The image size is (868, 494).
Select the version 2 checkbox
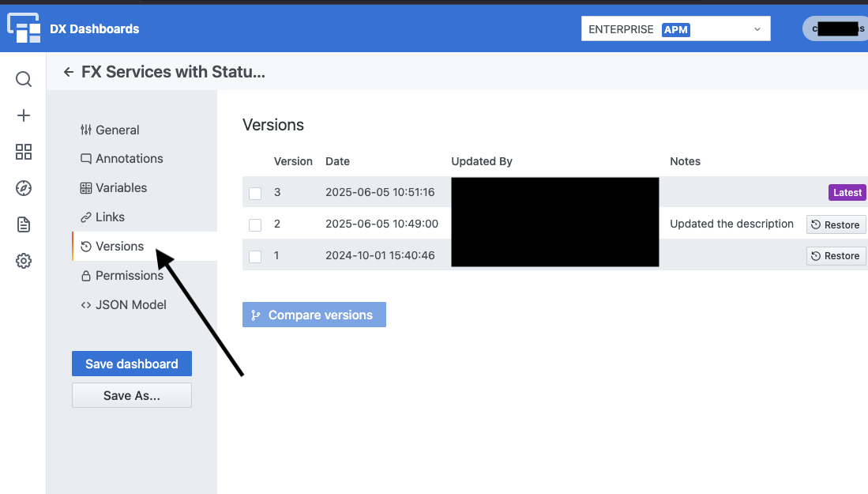pyautogui.click(x=255, y=224)
